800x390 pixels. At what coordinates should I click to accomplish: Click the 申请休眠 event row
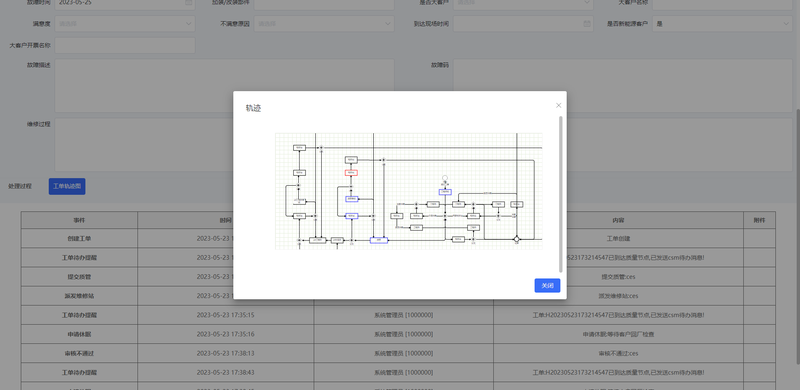(x=398, y=334)
